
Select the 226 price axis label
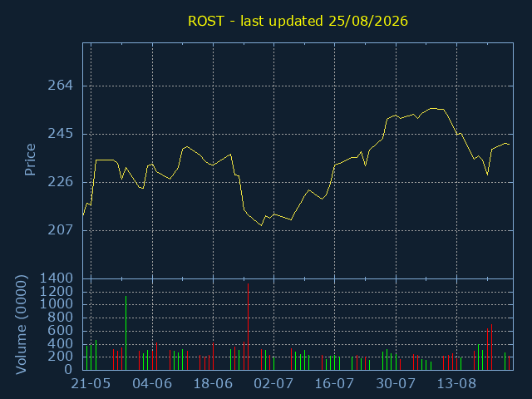pos(61,182)
